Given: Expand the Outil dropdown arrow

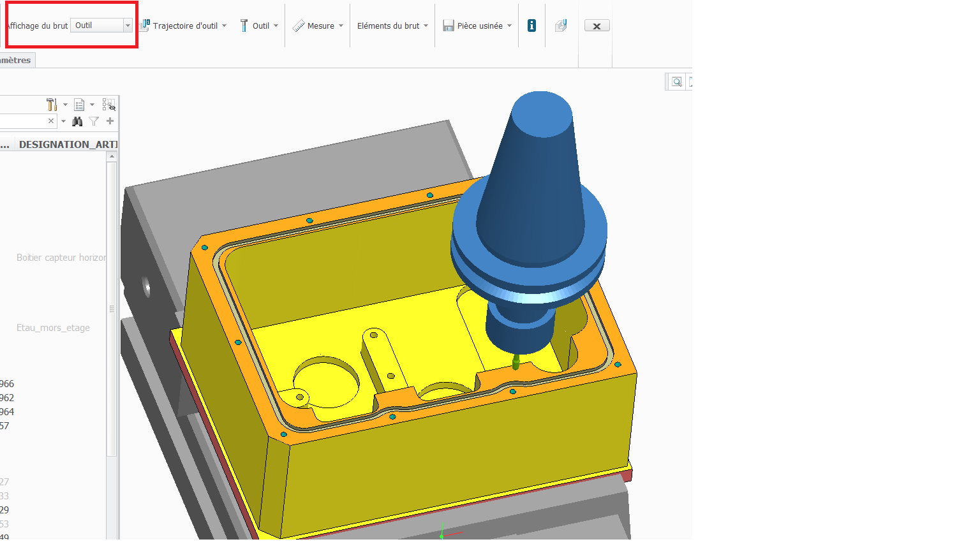Looking at the screenshot, I should coord(276,26).
